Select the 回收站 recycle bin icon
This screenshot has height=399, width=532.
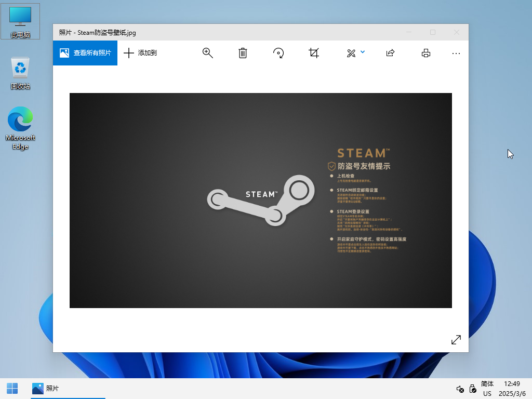coord(20,73)
